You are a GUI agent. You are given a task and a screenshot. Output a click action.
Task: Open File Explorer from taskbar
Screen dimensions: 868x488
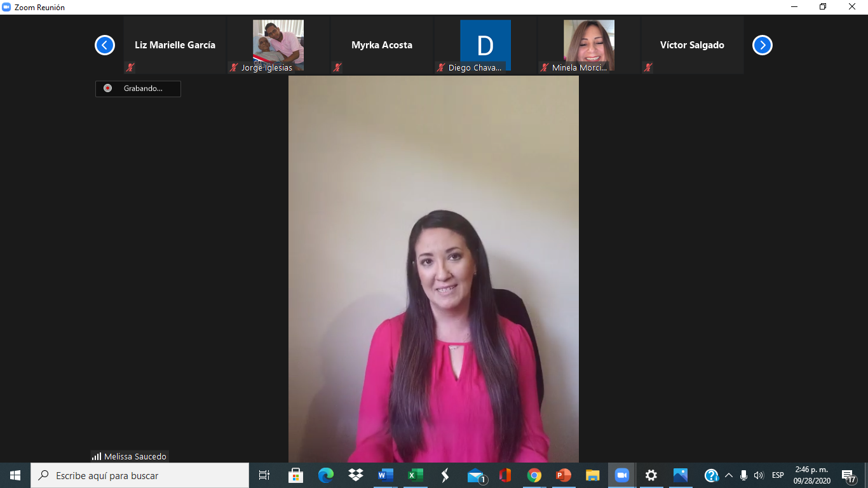pyautogui.click(x=593, y=475)
